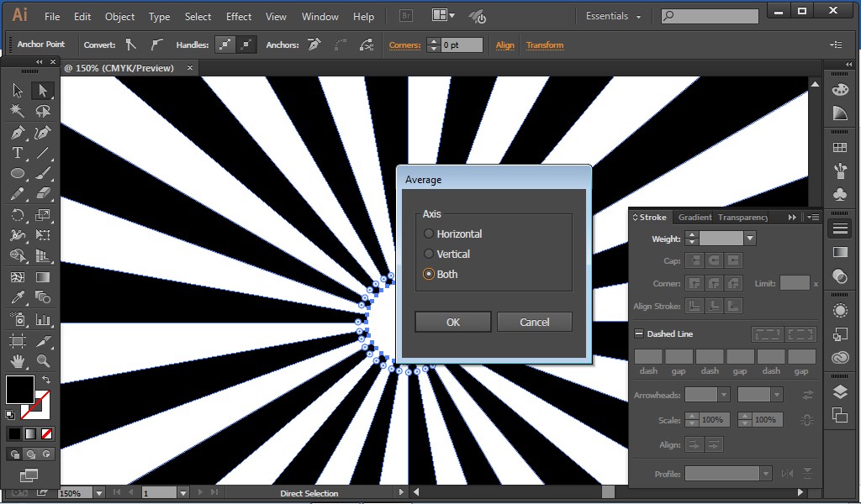Image resolution: width=861 pixels, height=504 pixels.
Task: Open the stroke Weight dropdown
Action: (x=748, y=238)
